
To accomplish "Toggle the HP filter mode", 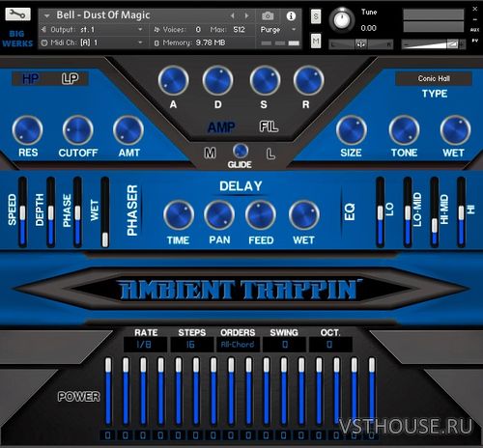I will pyautogui.click(x=31, y=78).
